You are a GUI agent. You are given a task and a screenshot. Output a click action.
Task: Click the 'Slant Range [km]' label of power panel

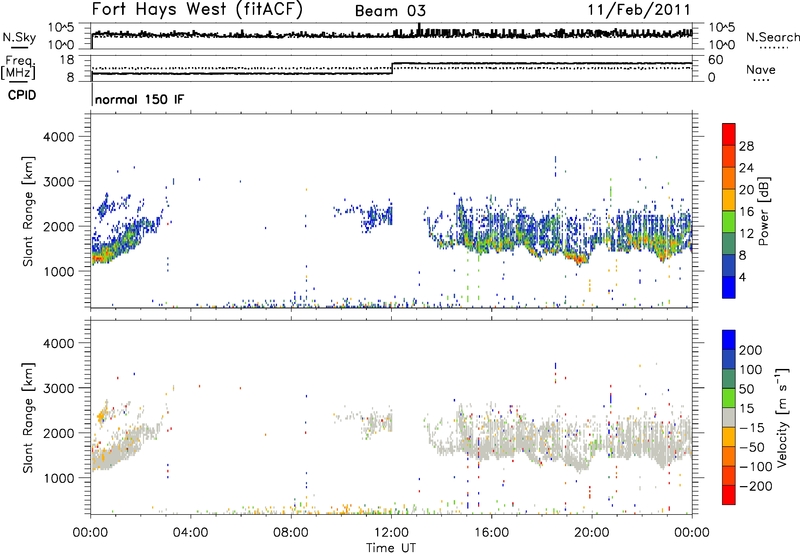[x=28, y=211]
